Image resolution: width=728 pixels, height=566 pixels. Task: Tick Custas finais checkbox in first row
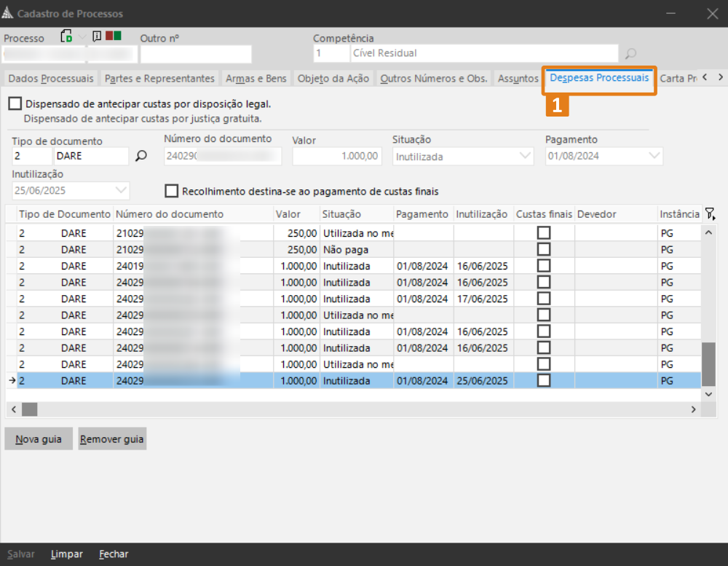(x=543, y=233)
